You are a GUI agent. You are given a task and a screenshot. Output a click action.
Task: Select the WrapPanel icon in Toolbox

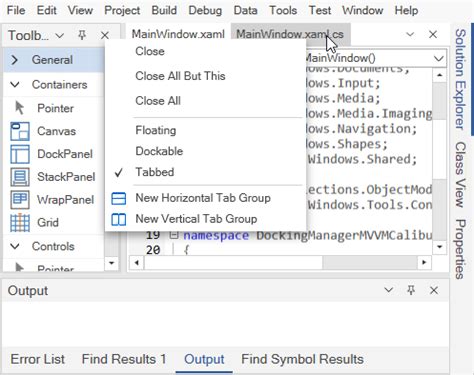coord(20,200)
